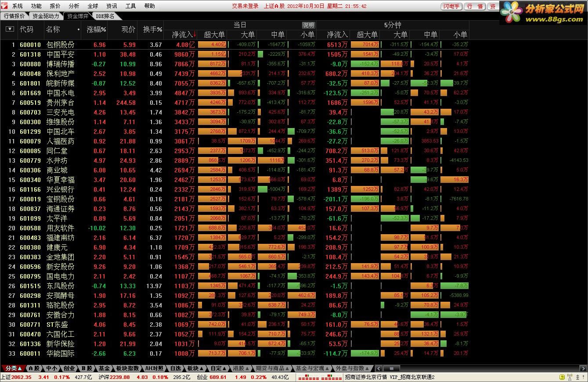Click the red application logo icon
Image resolution: width=588 pixels, height=382 pixels.
click(x=4, y=6)
